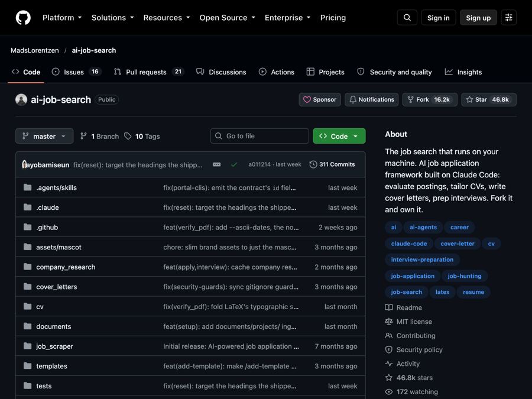This screenshot has height=399, width=532.
Task: Open the GitHub logo home link
Action: 23,18
